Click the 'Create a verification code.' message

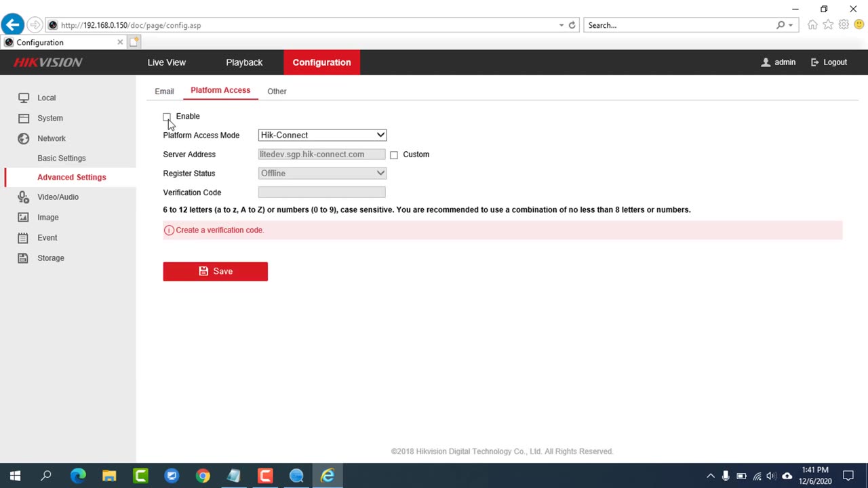pyautogui.click(x=220, y=230)
